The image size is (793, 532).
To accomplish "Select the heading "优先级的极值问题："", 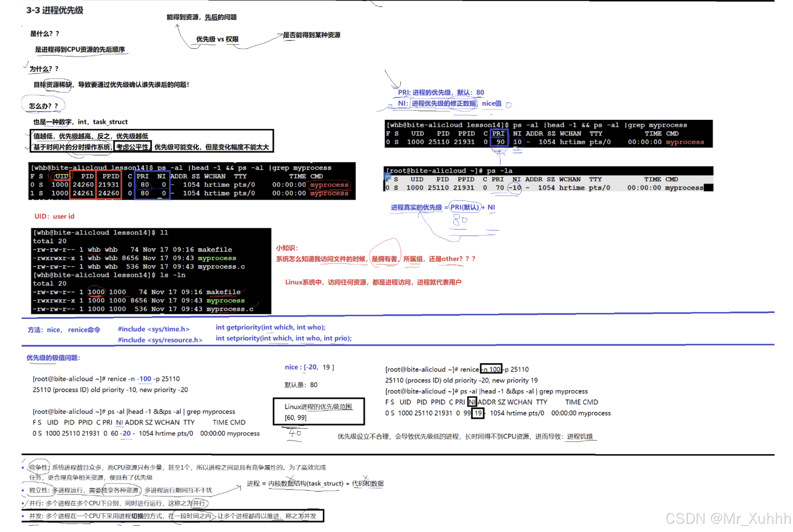I will tap(53, 358).
